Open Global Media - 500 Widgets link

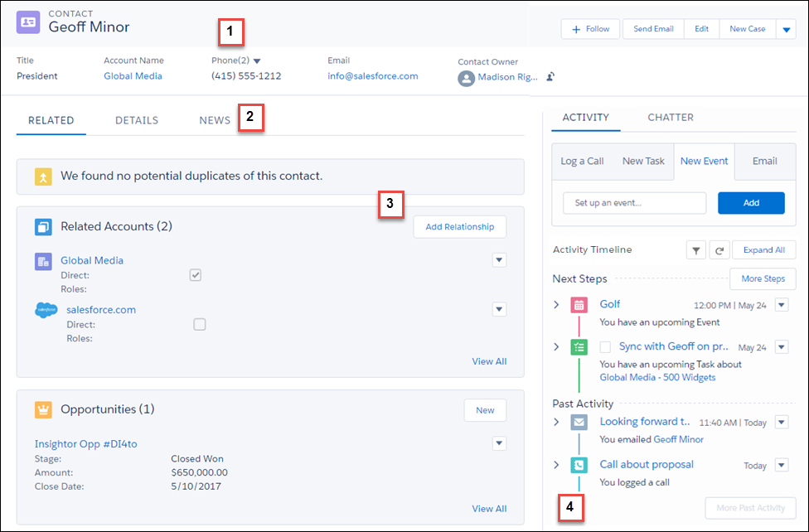click(657, 378)
